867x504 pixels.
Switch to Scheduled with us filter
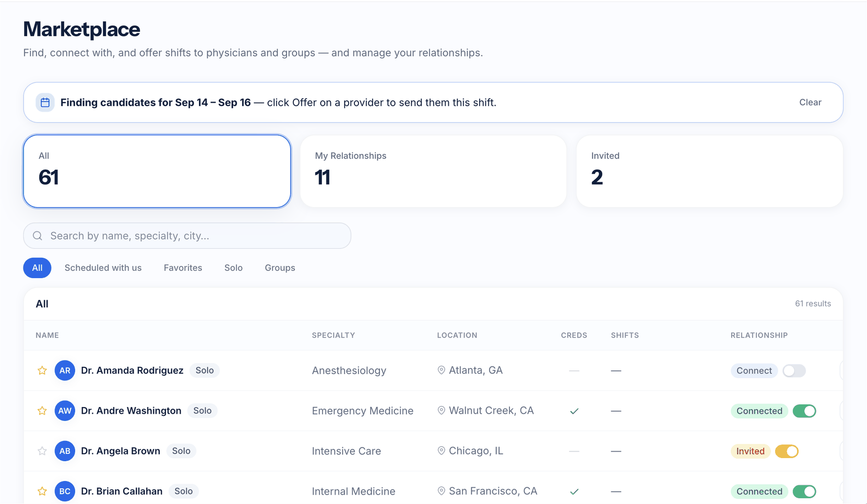tap(103, 268)
